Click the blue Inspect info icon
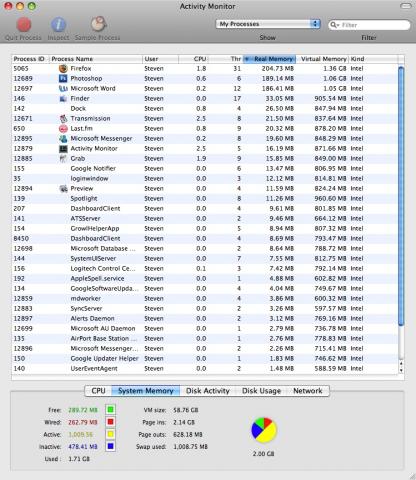Screen dimensions: 416x480 (x=58, y=25)
